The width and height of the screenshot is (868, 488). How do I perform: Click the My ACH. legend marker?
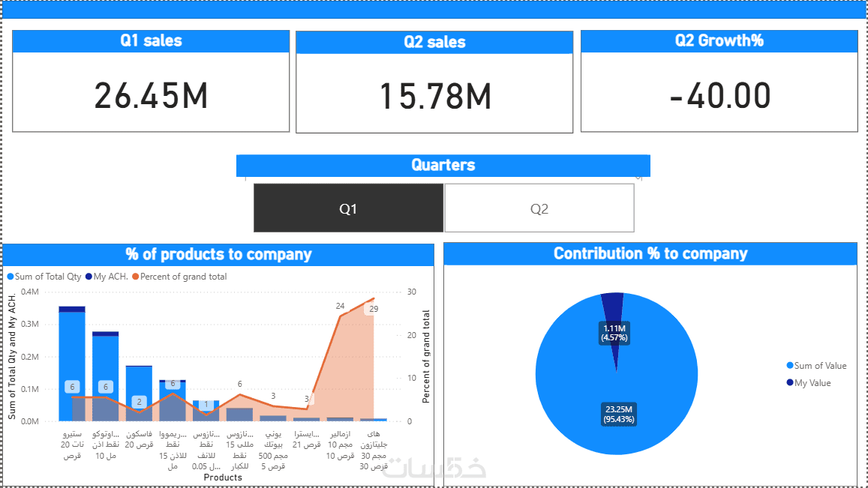click(89, 277)
